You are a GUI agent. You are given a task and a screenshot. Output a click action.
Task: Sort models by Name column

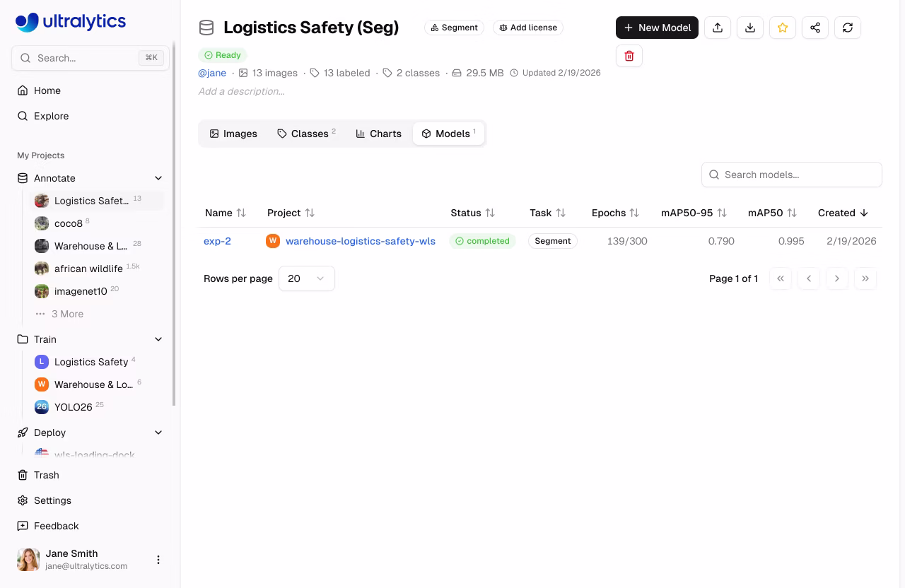pos(226,213)
